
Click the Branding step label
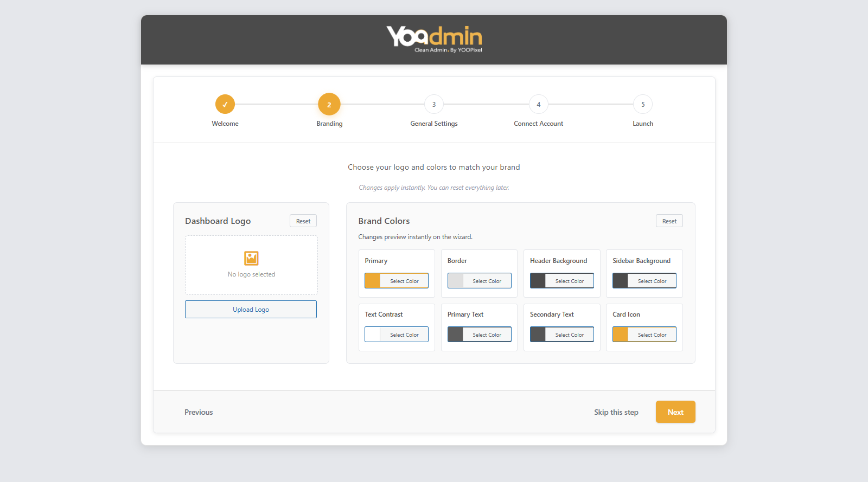[329, 124]
